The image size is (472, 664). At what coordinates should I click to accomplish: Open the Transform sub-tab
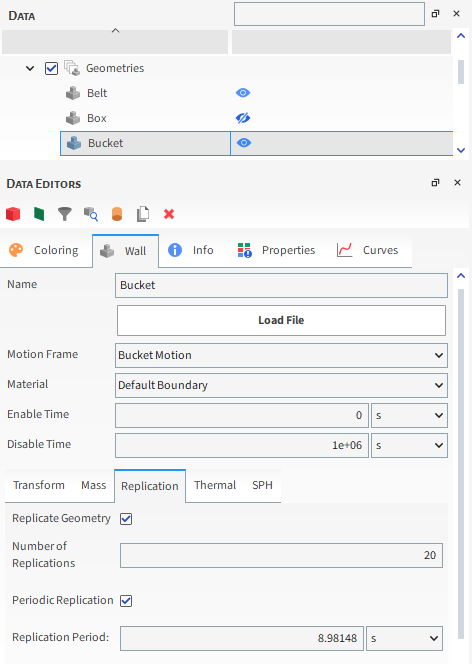(x=39, y=485)
